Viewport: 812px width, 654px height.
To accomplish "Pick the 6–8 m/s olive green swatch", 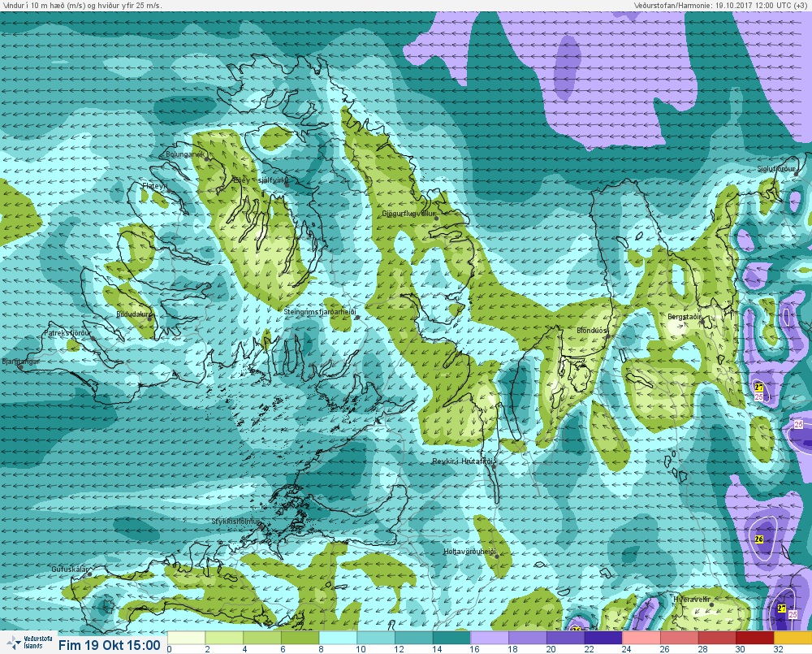I will pos(300,638).
